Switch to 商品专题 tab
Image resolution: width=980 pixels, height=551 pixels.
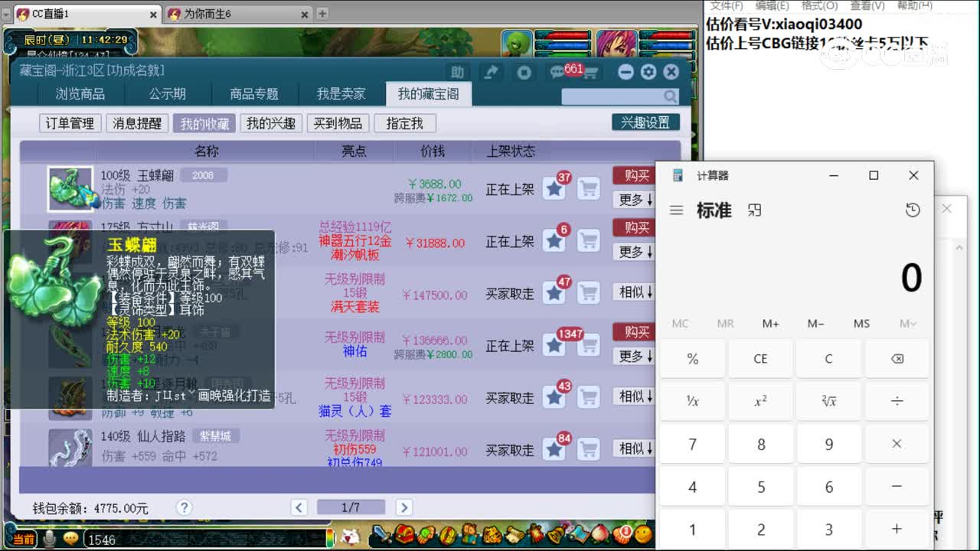[254, 94]
